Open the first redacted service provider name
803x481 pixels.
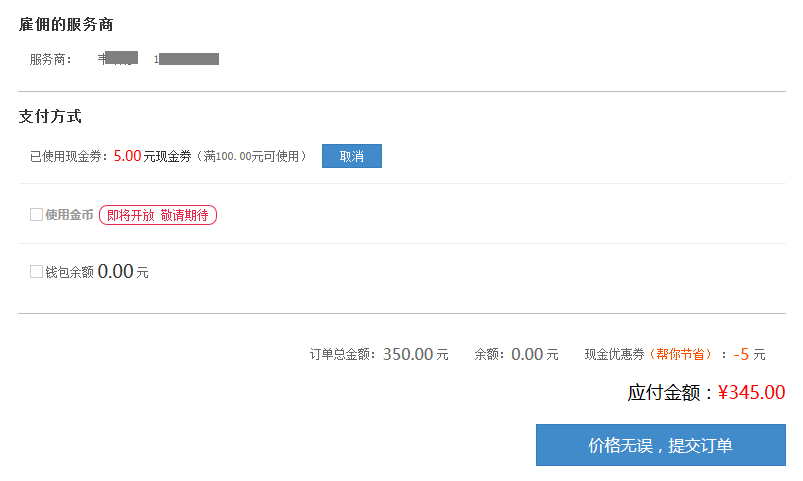coord(118,58)
